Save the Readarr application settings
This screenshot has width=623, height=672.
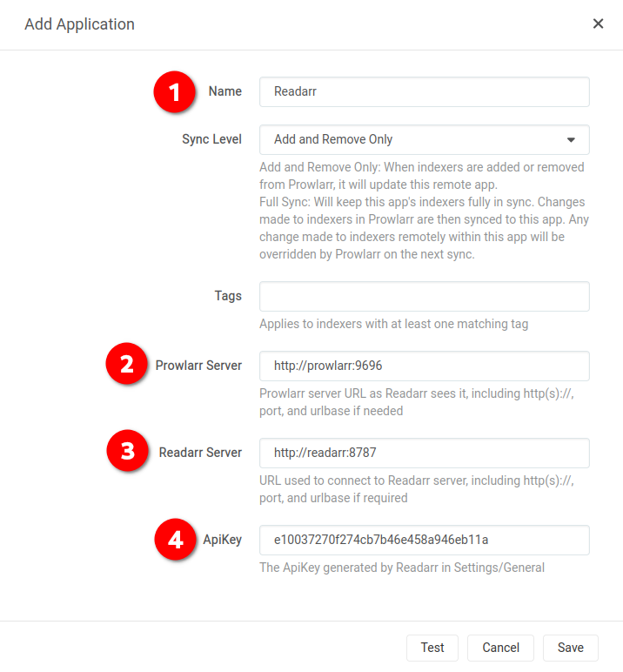click(570, 648)
